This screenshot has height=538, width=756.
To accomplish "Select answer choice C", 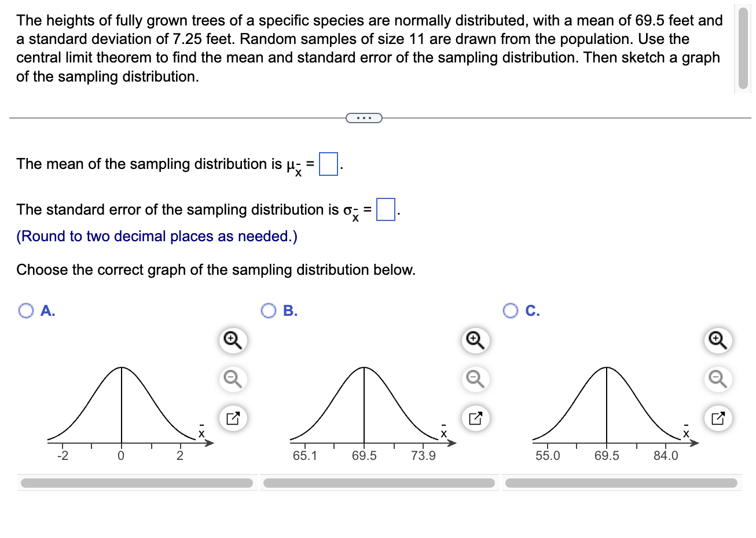I will [x=510, y=311].
